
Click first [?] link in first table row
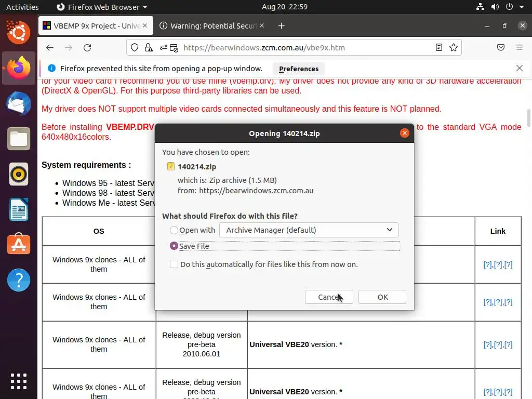pyautogui.click(x=487, y=264)
